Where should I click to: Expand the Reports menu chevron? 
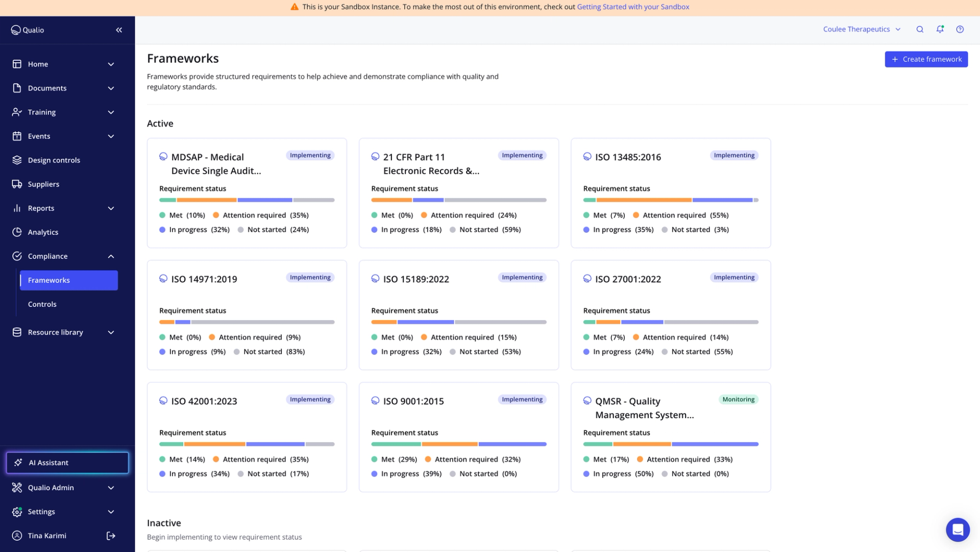pos(111,208)
